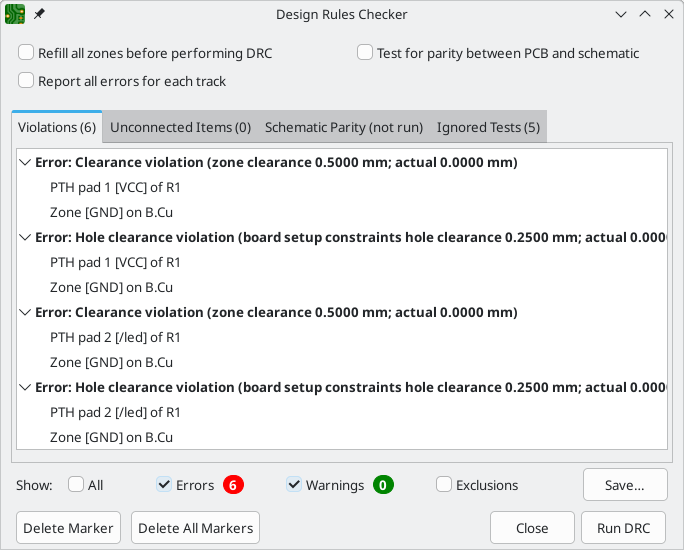The image size is (684, 550).
Task: Collapse the second zone Clearance violation entry
Action: click(25, 313)
